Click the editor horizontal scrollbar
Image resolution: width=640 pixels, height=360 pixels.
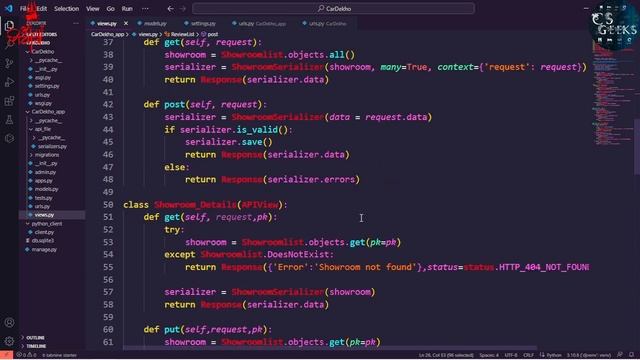(330, 348)
